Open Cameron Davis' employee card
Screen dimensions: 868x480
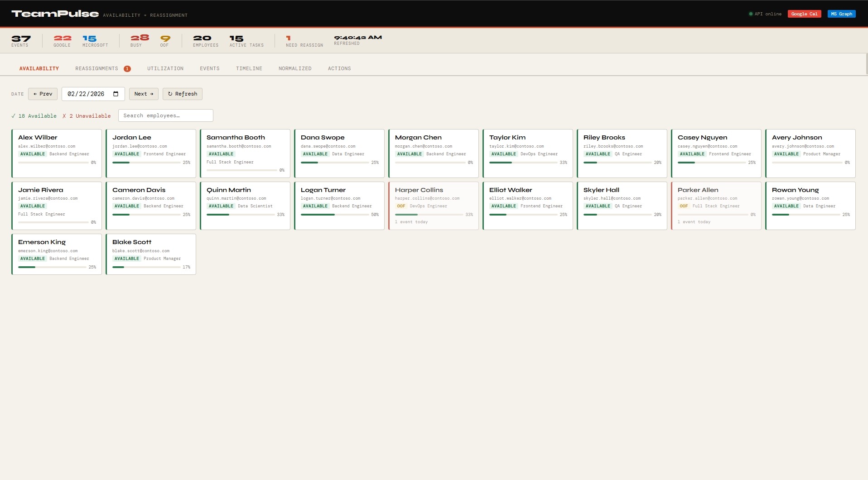[151, 206]
